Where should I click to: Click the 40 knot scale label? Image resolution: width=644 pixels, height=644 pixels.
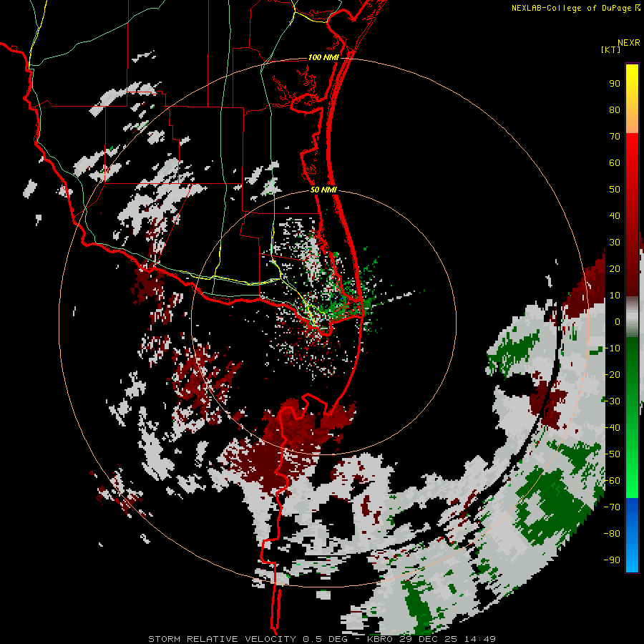(x=615, y=216)
